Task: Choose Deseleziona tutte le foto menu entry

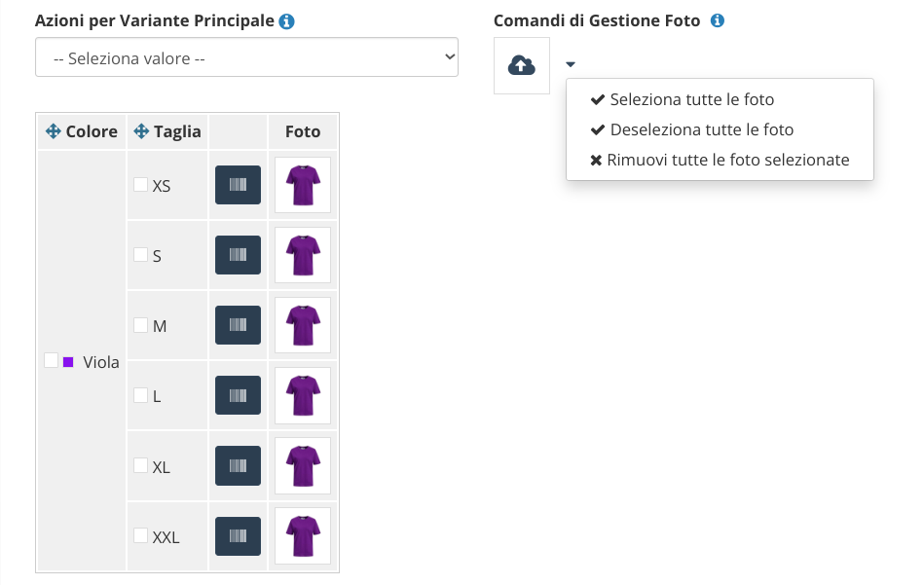Action: pyautogui.click(x=692, y=129)
